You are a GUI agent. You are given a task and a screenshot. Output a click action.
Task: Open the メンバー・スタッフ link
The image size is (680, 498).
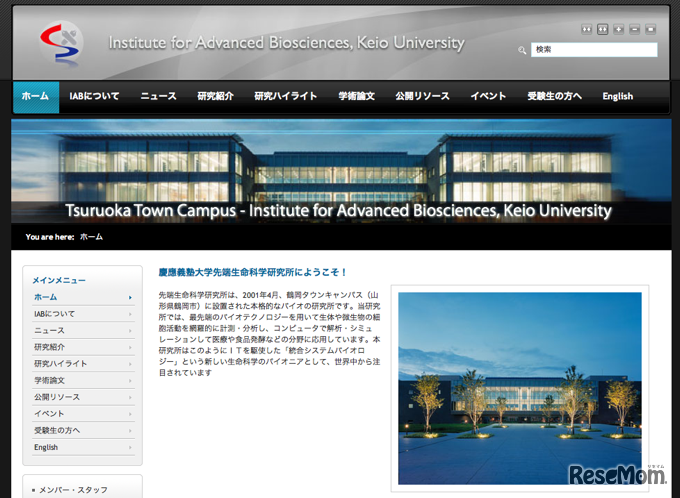[x=73, y=490]
